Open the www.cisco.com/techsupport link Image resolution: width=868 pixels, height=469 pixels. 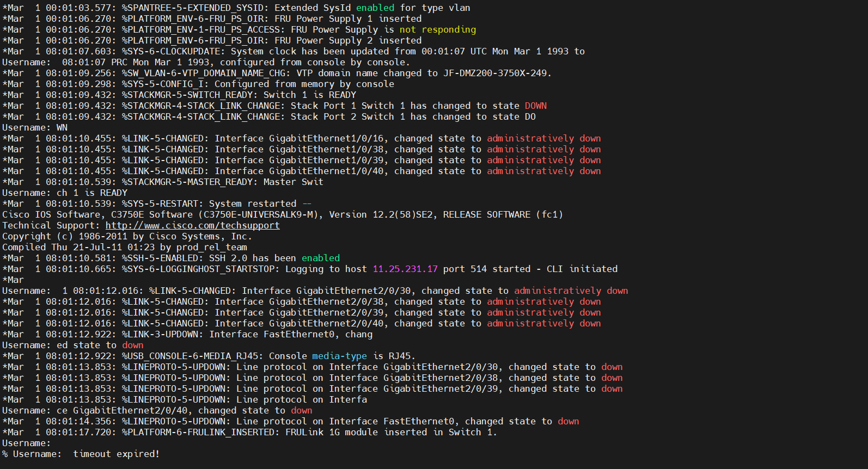coord(192,225)
